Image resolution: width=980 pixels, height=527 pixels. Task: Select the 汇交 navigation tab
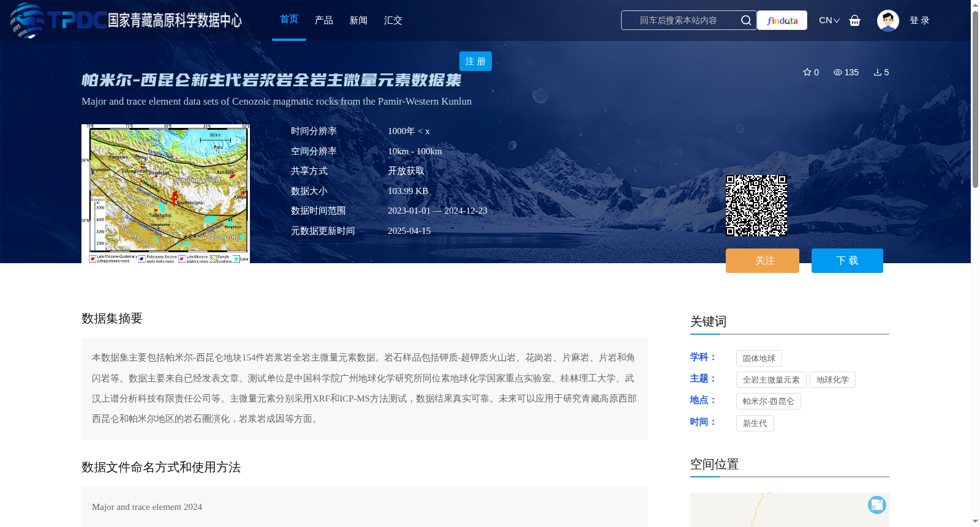(393, 20)
